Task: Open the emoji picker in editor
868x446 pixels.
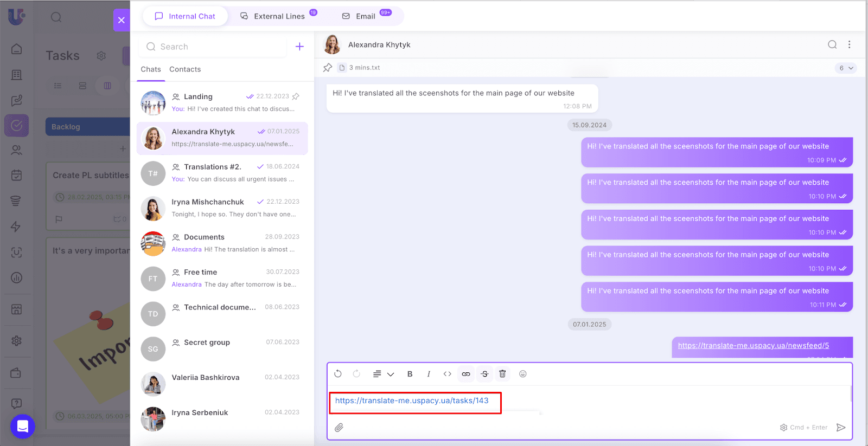Action: click(x=523, y=374)
